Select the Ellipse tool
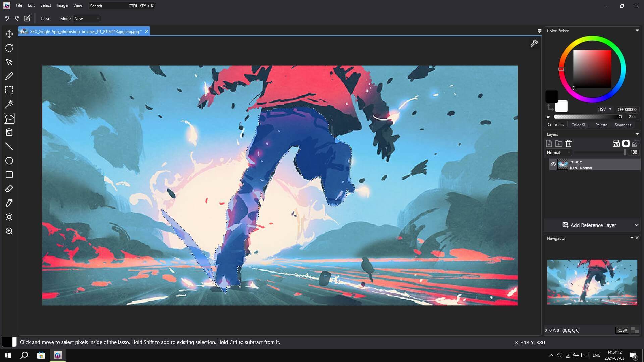 click(9, 161)
